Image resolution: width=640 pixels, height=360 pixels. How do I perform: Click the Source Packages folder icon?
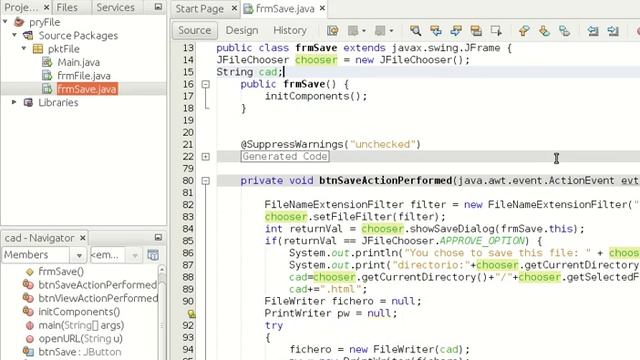(x=28, y=35)
